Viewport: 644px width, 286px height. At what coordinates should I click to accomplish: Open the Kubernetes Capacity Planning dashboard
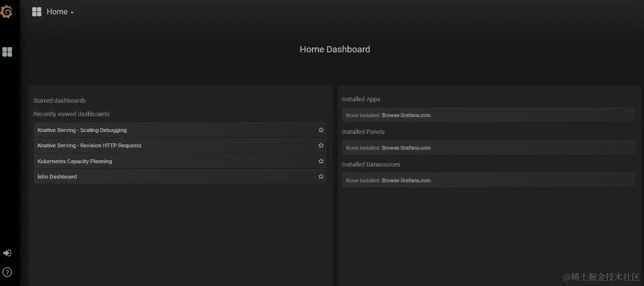74,161
